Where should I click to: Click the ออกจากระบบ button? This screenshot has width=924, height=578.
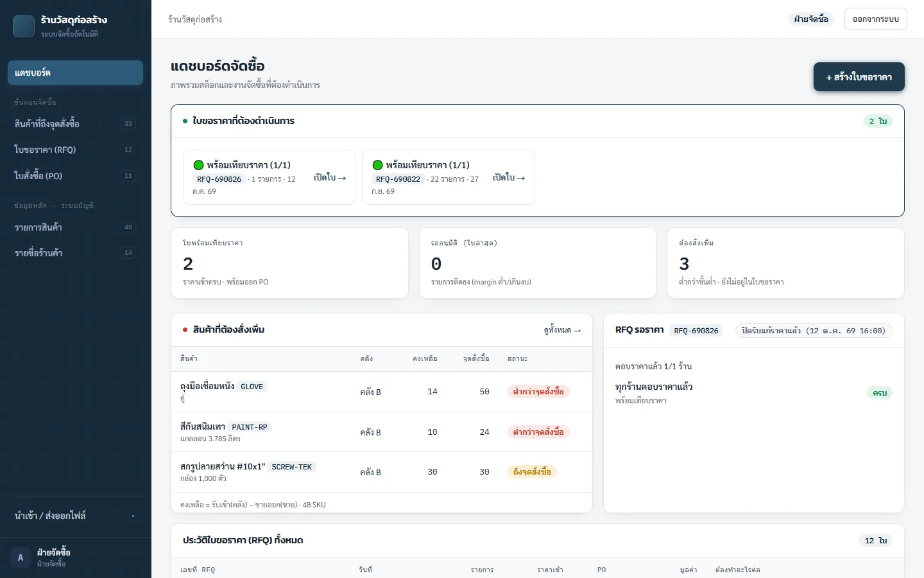click(876, 19)
